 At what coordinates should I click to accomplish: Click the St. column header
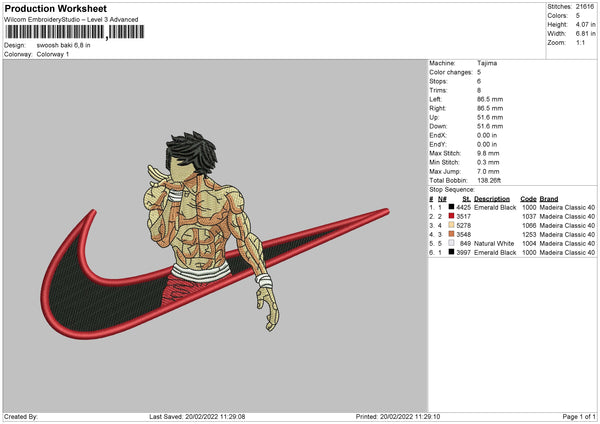[x=466, y=199]
